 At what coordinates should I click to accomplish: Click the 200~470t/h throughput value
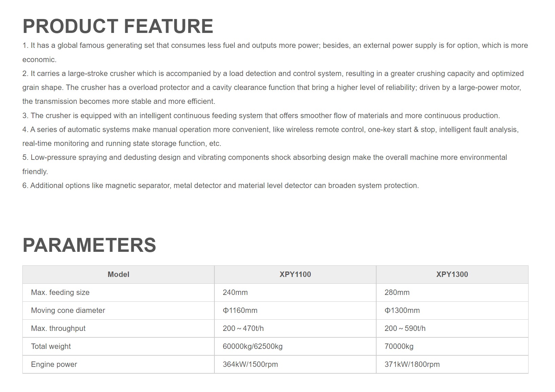point(243,329)
